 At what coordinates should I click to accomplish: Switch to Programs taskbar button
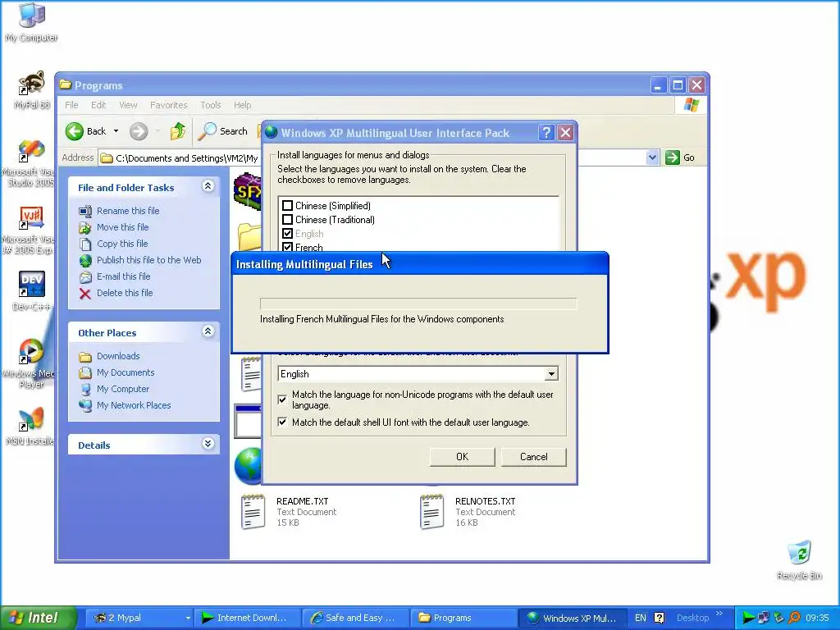point(463,619)
